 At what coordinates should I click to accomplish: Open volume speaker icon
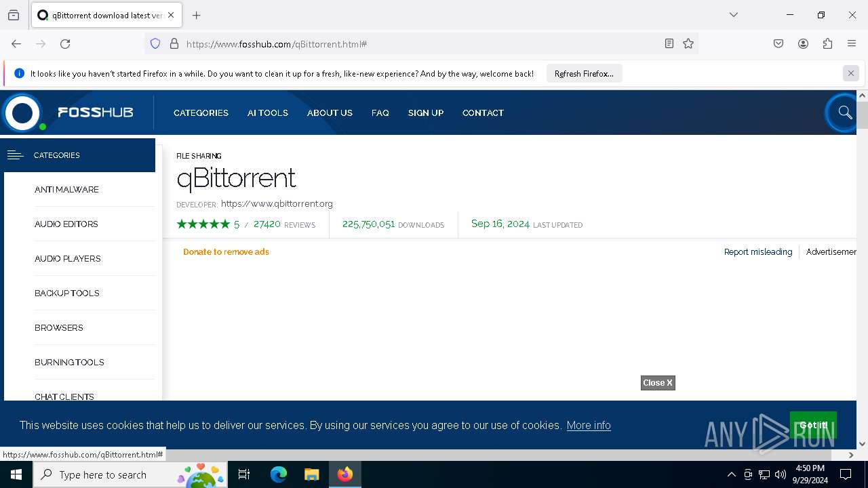click(781, 474)
